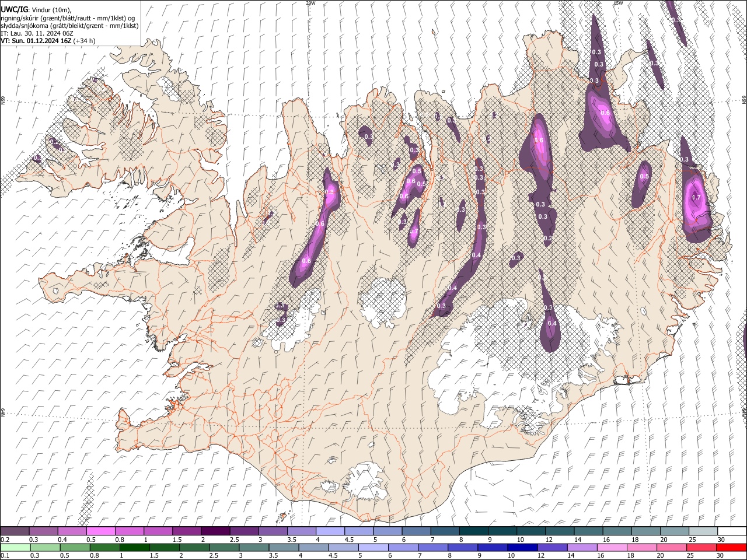The image size is (747, 560).
Task: Click the 20W longitude label at top edge
Action: pyautogui.click(x=310, y=3)
